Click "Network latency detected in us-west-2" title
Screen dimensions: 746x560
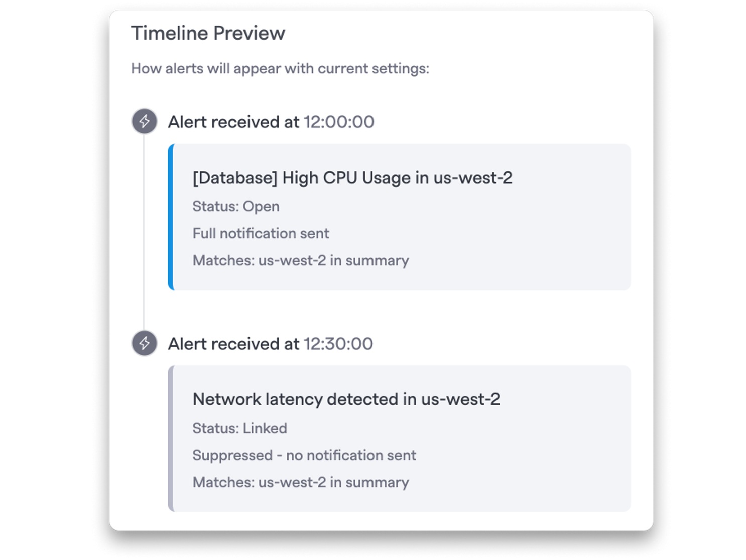346,399
